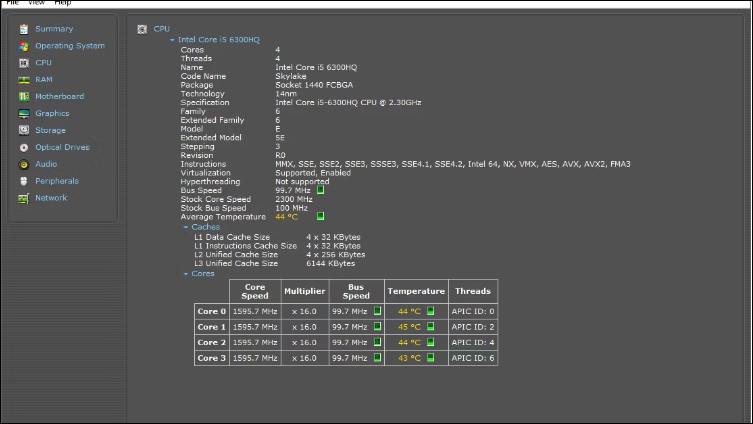753x424 pixels.
Task: Click the Peripherals mouse icon in sidebar
Action: tap(24, 181)
